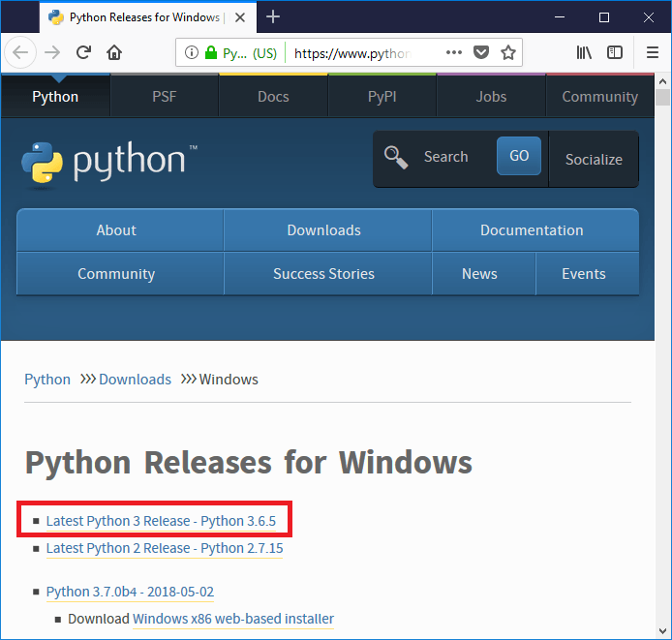
Task: Click the Downloads breadcrumb link
Action: click(x=135, y=380)
